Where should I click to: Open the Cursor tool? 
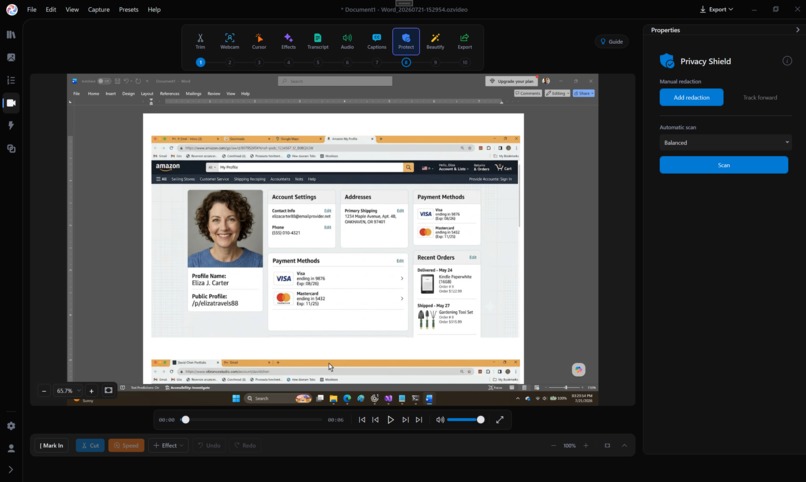tap(259, 41)
